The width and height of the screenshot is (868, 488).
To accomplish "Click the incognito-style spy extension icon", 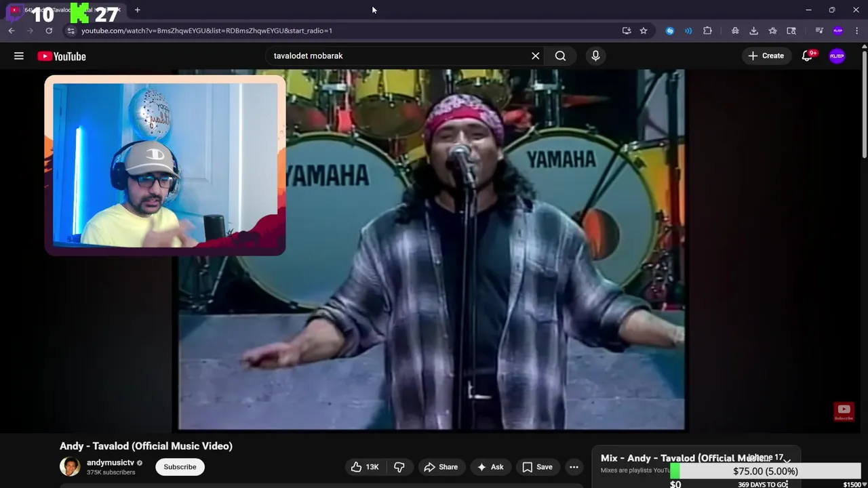I will click(x=735, y=30).
